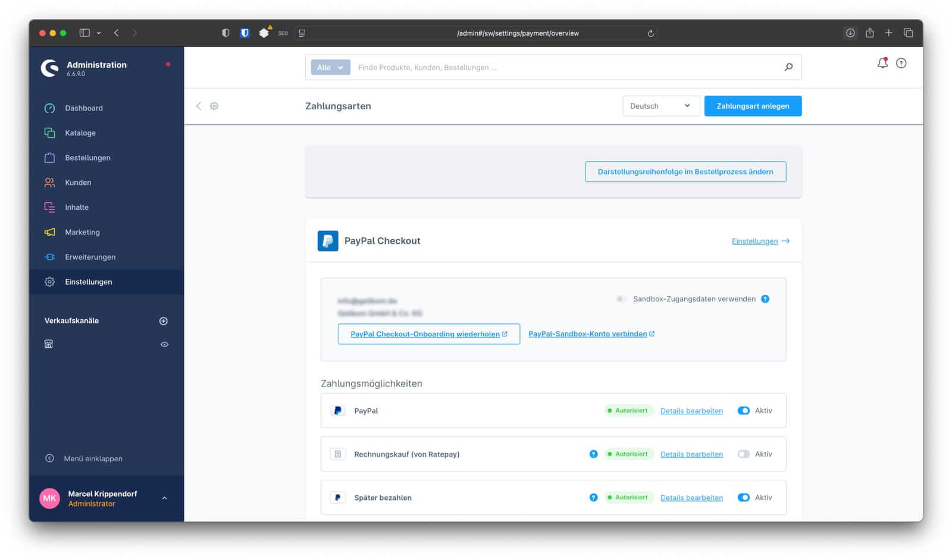Enable Rechnungskauf (von Ratepay) Aktiv toggle
The image size is (952, 560).
pos(743,454)
